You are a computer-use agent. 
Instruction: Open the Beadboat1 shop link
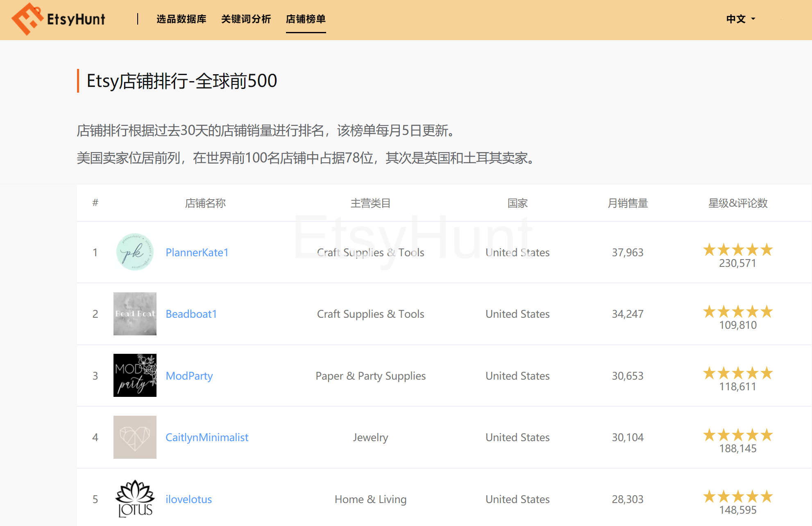coord(191,314)
